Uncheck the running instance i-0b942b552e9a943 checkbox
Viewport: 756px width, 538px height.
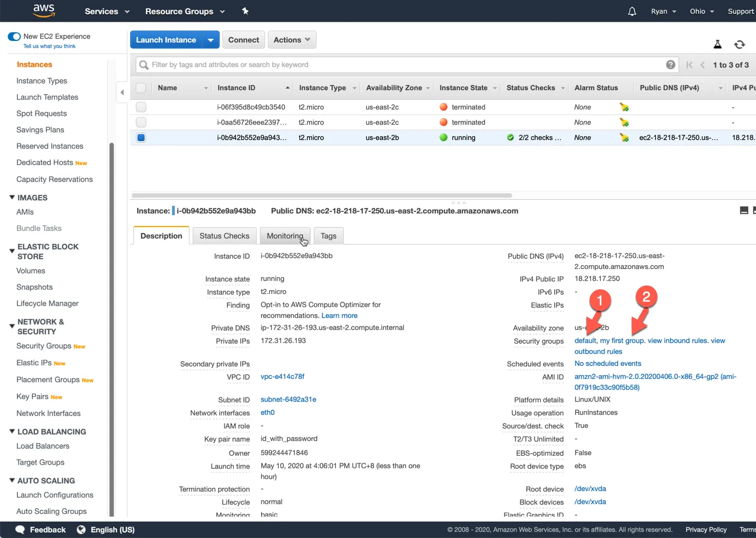tap(141, 138)
